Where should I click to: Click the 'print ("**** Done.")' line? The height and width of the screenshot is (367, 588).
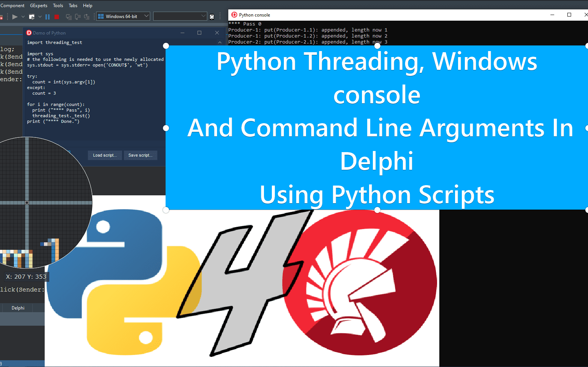[x=53, y=121]
